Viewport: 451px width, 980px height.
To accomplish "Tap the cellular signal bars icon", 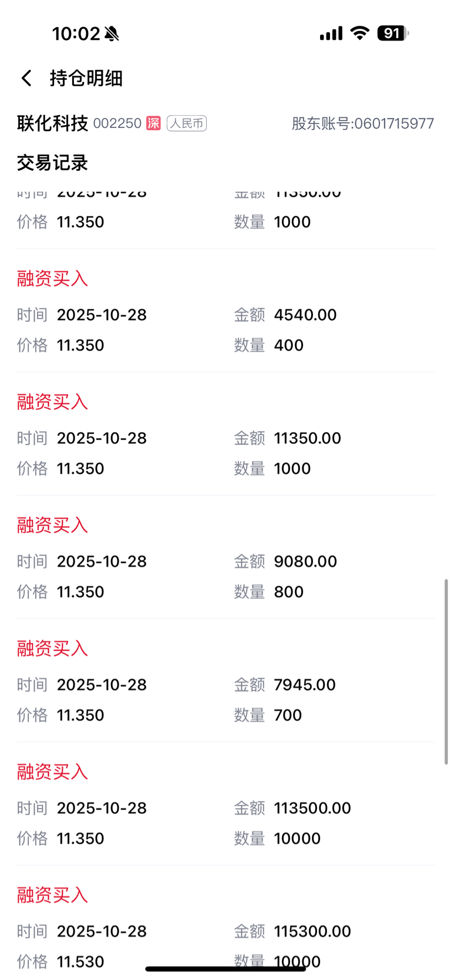I will click(x=331, y=33).
